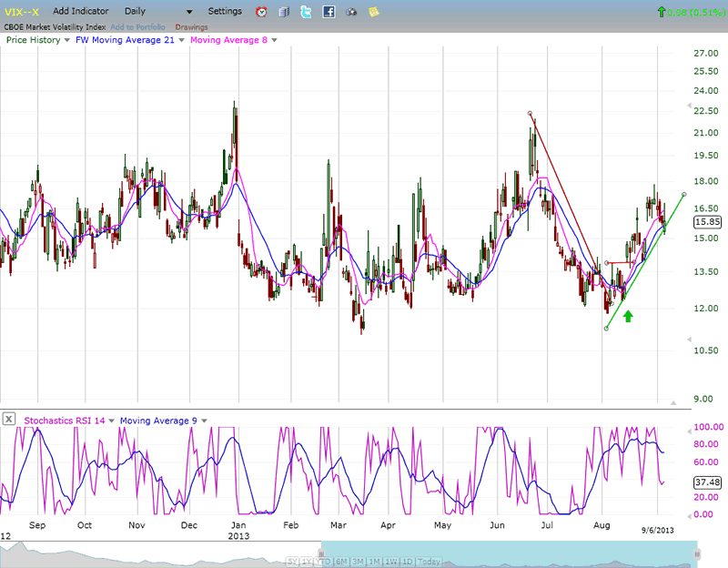728x568 pixels.
Task: Close the Stochastics RSI panel with X
Action: (x=8, y=420)
